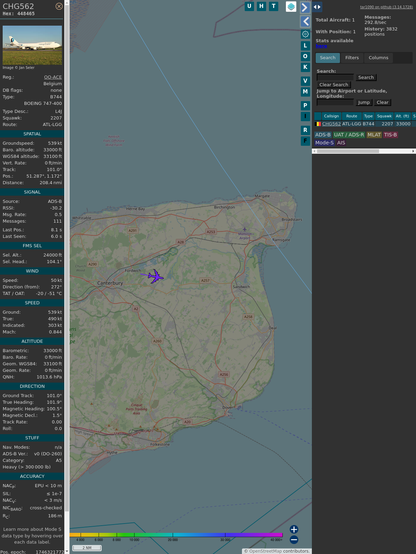416x554 pixels.
Task: Collapse sidebar with left chevron arrow
Action: 305,22
